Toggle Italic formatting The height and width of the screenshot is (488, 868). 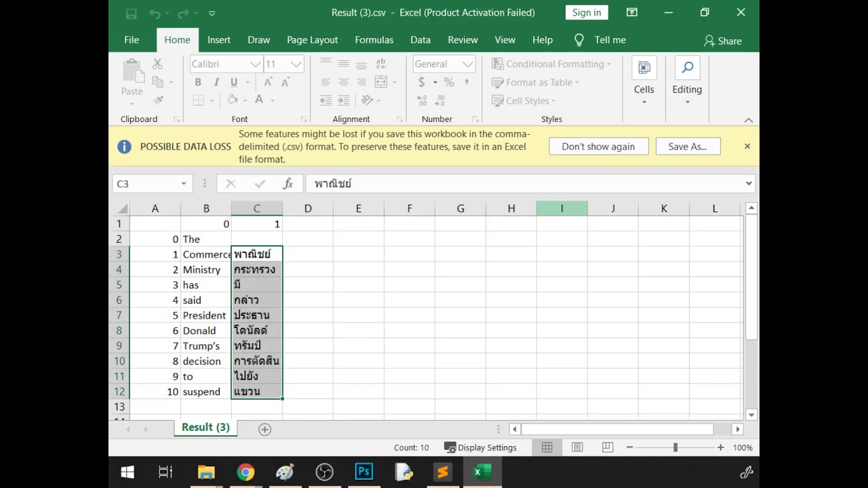point(216,82)
